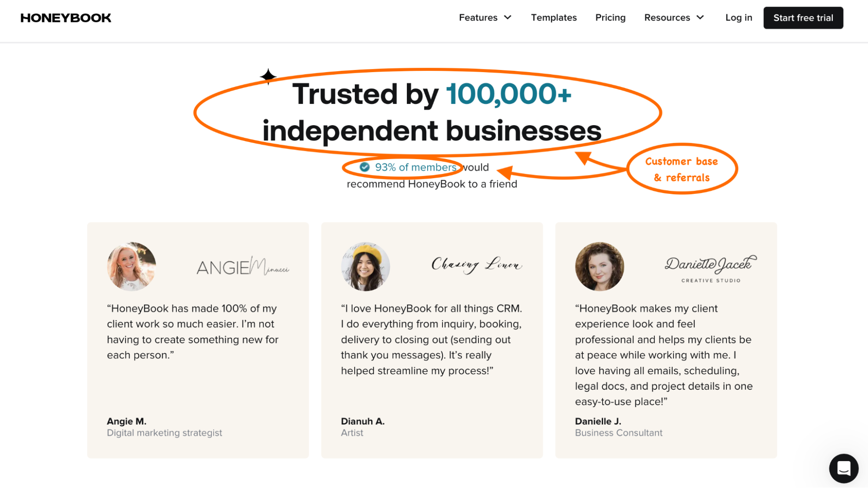The width and height of the screenshot is (868, 488).
Task: Click the HoneyBook logo
Action: point(66,18)
